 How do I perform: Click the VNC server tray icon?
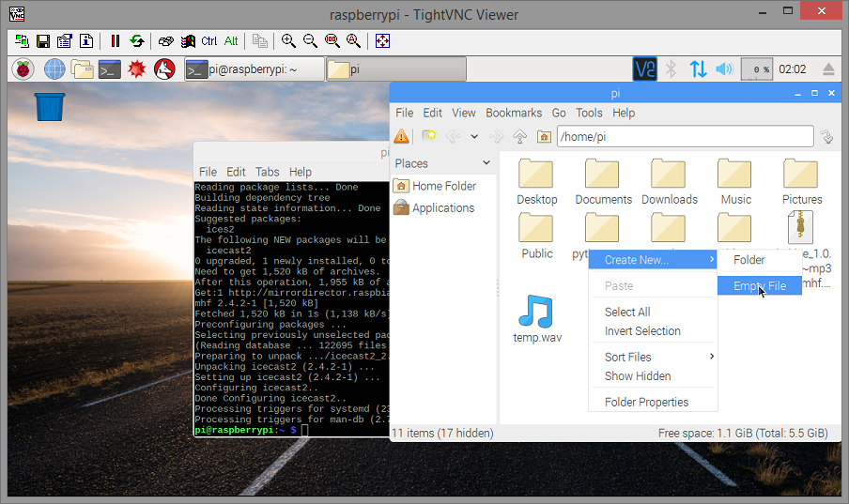pos(645,69)
